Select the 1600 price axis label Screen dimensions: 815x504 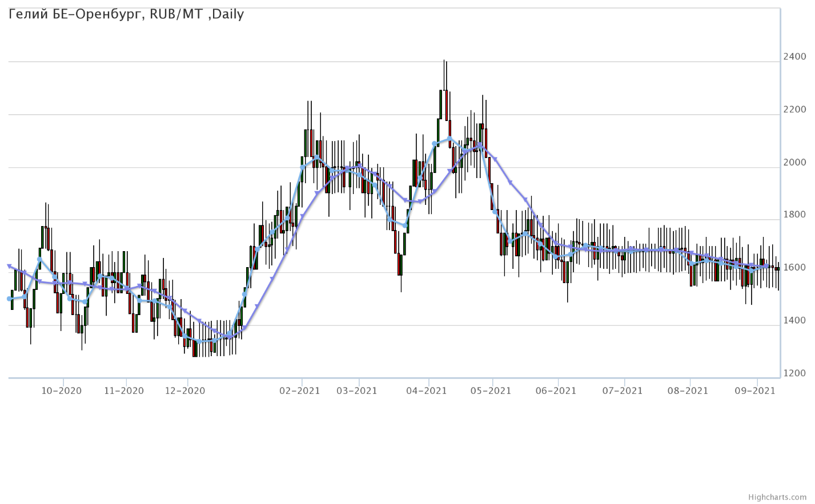click(795, 268)
